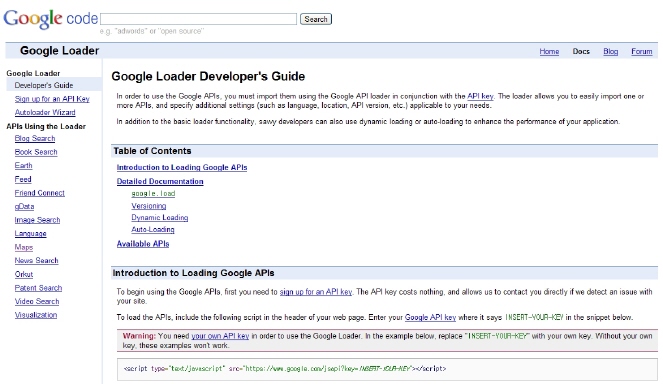Open the Versioning contents link

click(148, 206)
